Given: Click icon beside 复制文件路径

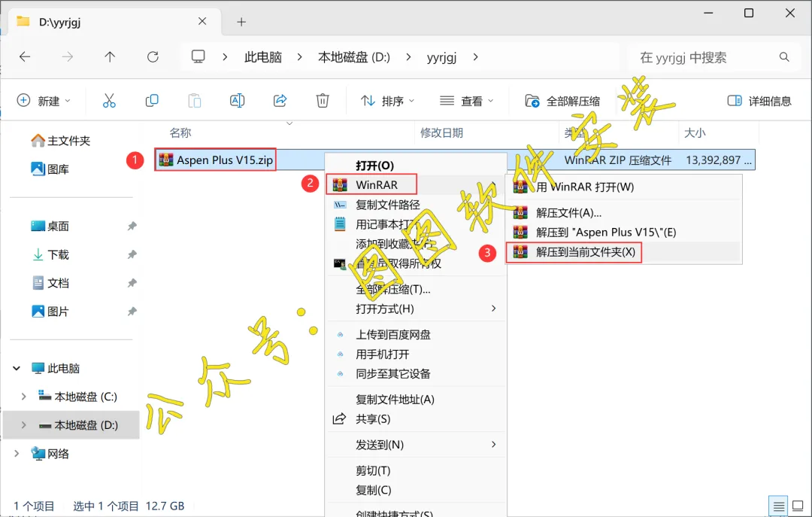Looking at the screenshot, I should [x=340, y=205].
